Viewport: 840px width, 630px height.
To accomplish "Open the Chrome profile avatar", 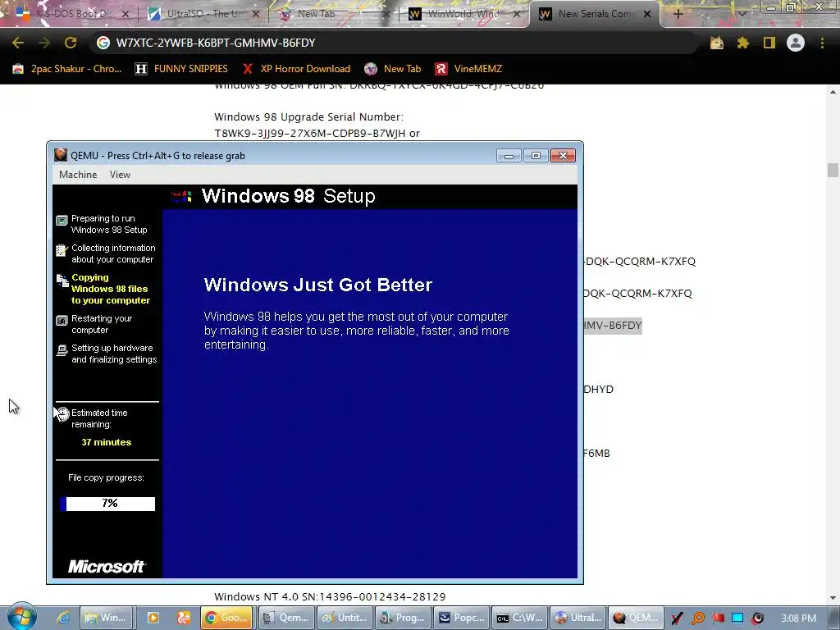I will pos(796,43).
